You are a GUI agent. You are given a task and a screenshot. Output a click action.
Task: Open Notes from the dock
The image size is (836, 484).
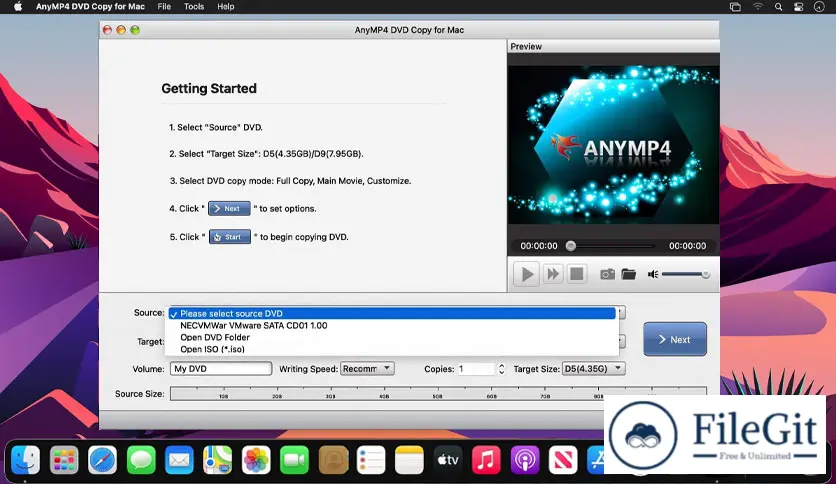click(x=409, y=460)
